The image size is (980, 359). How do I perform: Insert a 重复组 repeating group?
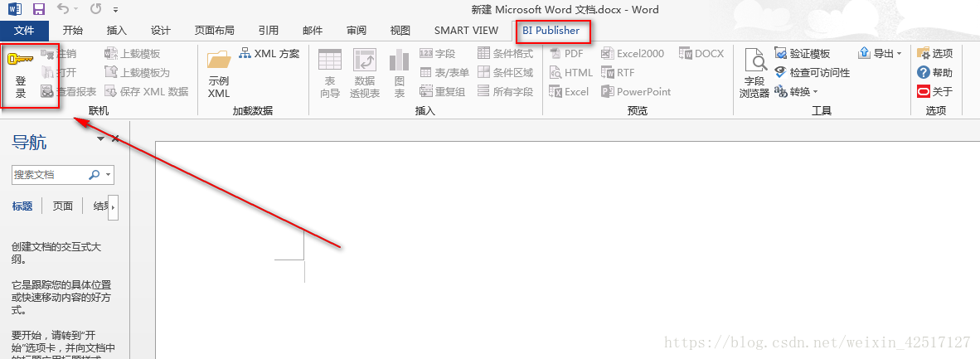pos(443,91)
